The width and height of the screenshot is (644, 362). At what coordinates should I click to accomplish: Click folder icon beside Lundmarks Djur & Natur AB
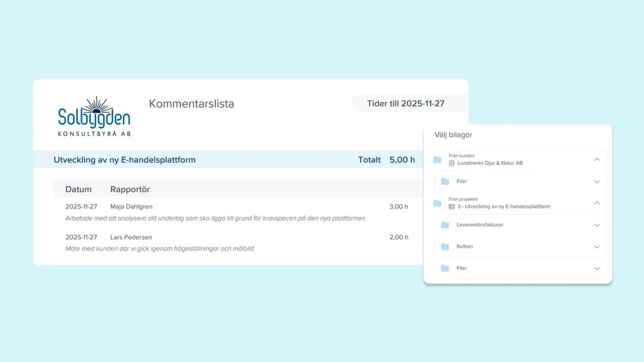tap(437, 160)
